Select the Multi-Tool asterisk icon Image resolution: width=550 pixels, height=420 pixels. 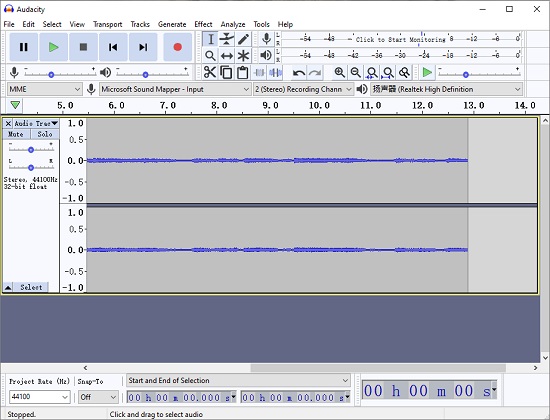pos(243,55)
